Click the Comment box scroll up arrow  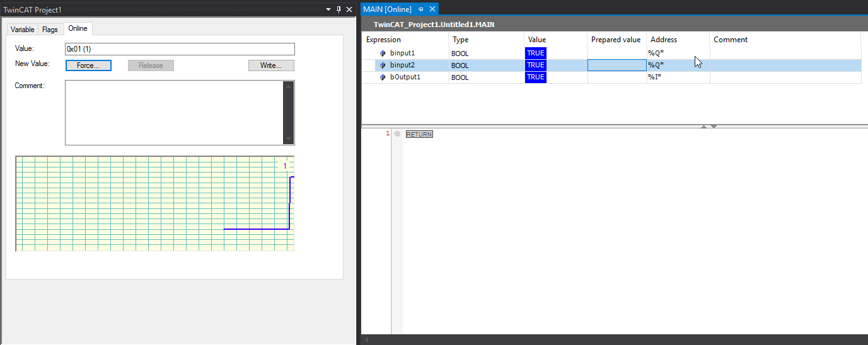[x=288, y=86]
